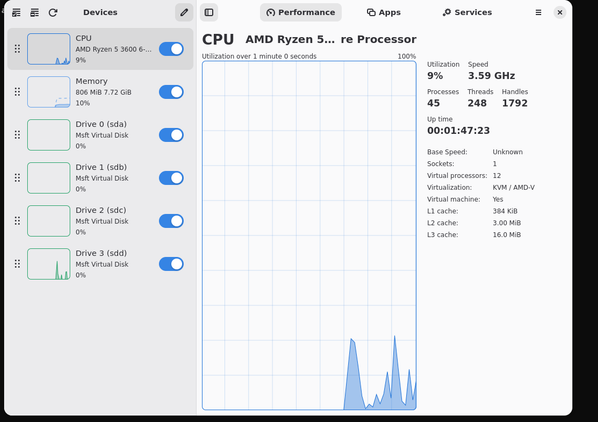Click the 'AMD Ryzen 5 3600 6-...' label

pos(113,49)
